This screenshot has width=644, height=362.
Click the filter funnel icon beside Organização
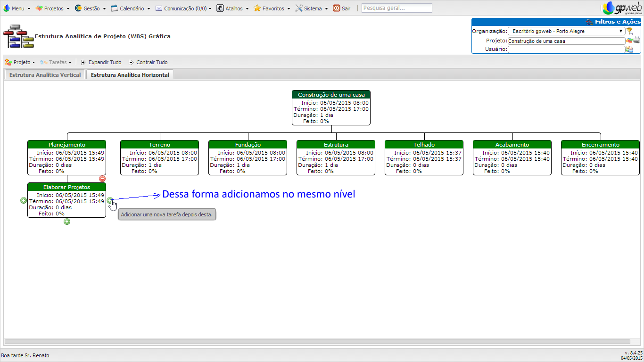pos(629,31)
